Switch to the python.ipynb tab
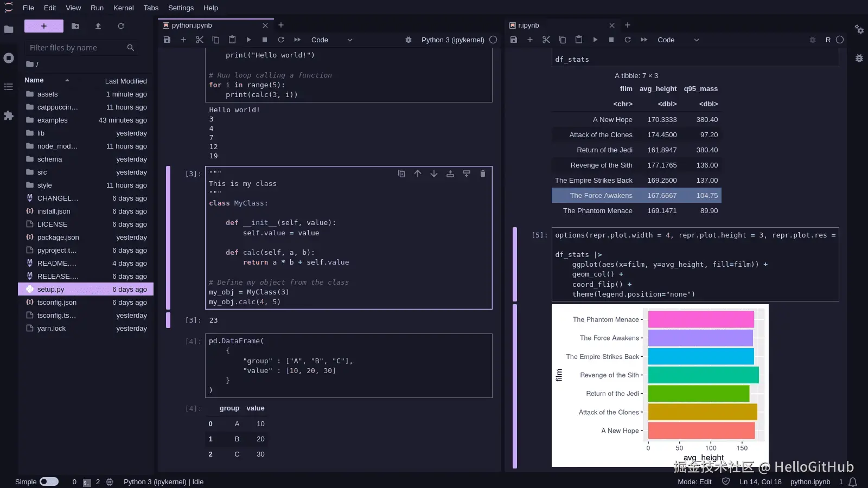Image resolution: width=868 pixels, height=488 pixels. (x=215, y=25)
